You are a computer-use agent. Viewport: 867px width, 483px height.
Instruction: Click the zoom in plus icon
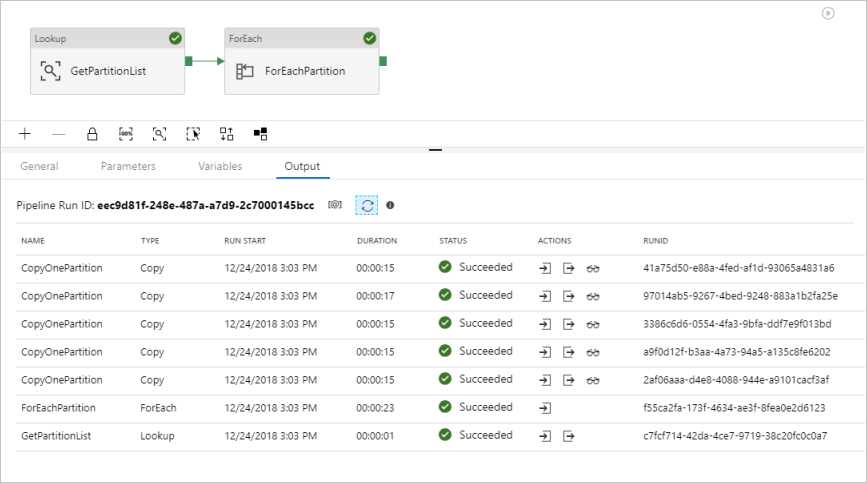click(25, 133)
